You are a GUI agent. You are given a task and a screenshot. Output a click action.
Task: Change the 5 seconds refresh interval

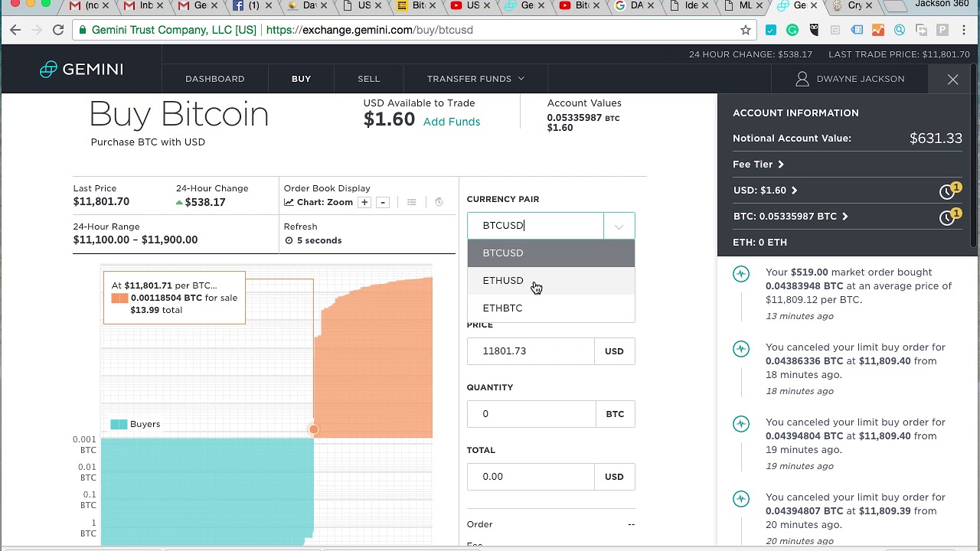tap(313, 240)
